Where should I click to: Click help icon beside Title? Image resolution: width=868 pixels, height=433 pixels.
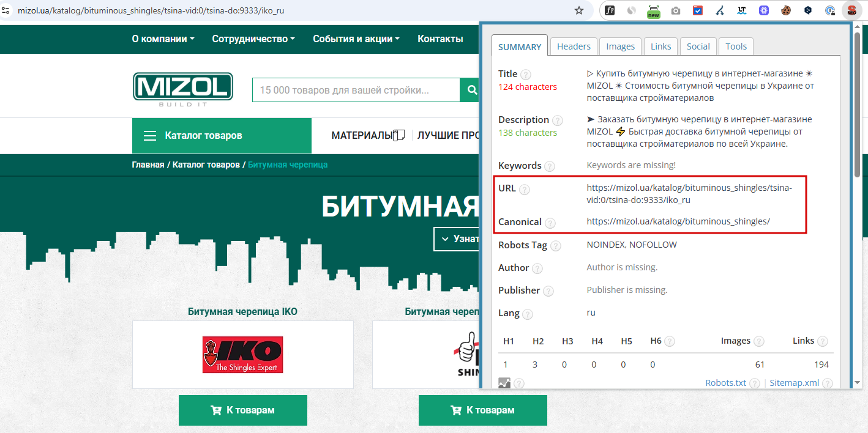525,75
